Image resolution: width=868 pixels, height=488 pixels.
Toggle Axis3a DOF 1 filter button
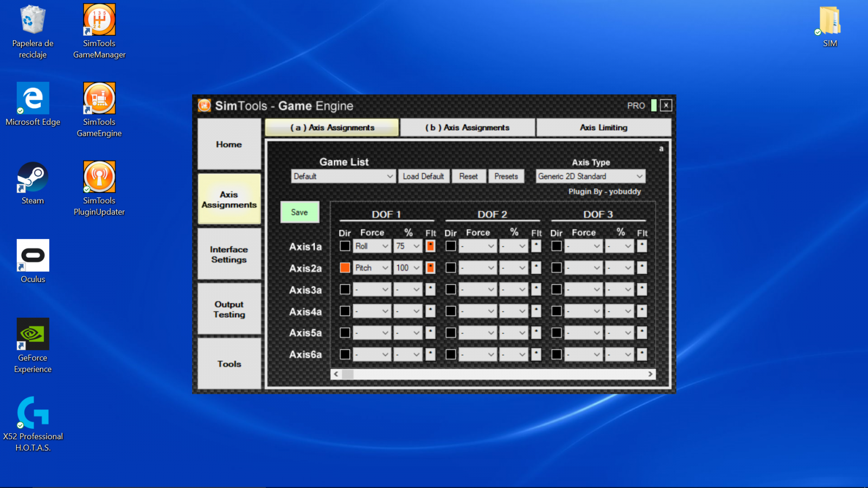(430, 290)
